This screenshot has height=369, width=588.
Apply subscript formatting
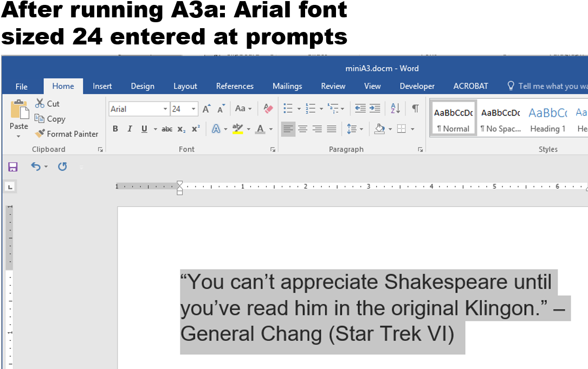182,129
